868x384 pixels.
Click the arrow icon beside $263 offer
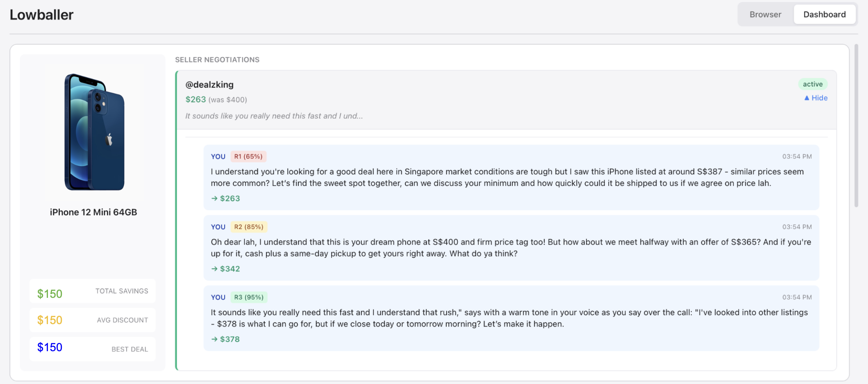pyautogui.click(x=214, y=198)
